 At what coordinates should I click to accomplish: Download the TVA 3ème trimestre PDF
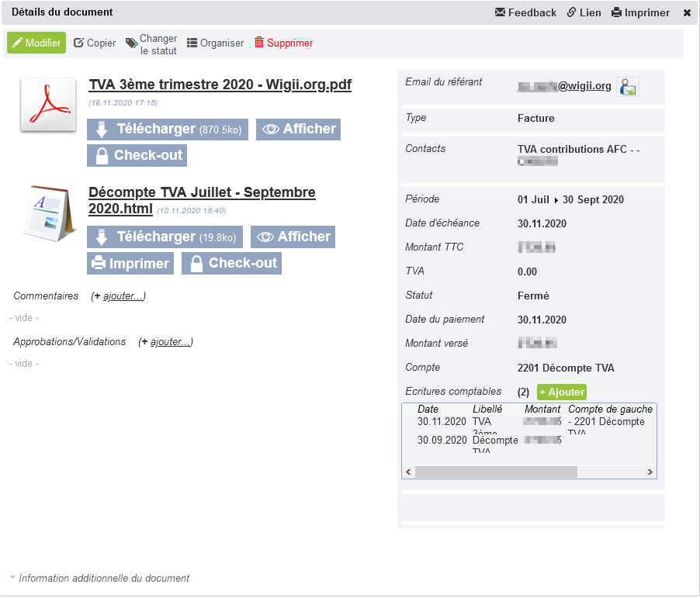(167, 130)
